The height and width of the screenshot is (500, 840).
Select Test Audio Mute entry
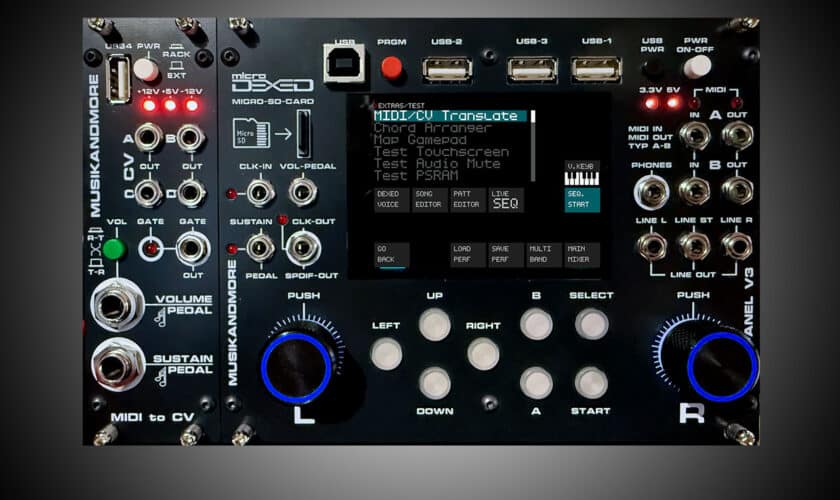tap(437, 163)
